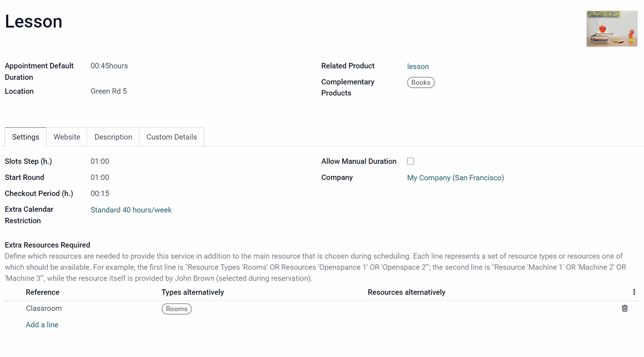Image resolution: width=644 pixels, height=357 pixels.
Task: Add a line to extra resources
Action: (x=42, y=325)
